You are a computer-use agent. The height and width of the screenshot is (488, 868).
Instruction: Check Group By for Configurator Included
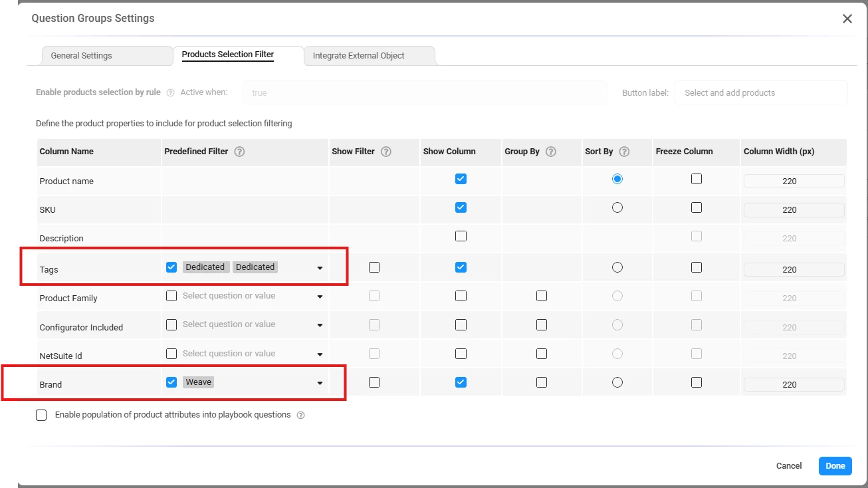(542, 324)
